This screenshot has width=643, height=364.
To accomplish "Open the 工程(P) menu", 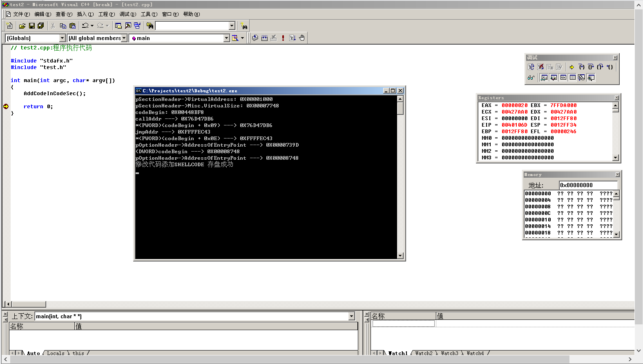I will pos(107,14).
